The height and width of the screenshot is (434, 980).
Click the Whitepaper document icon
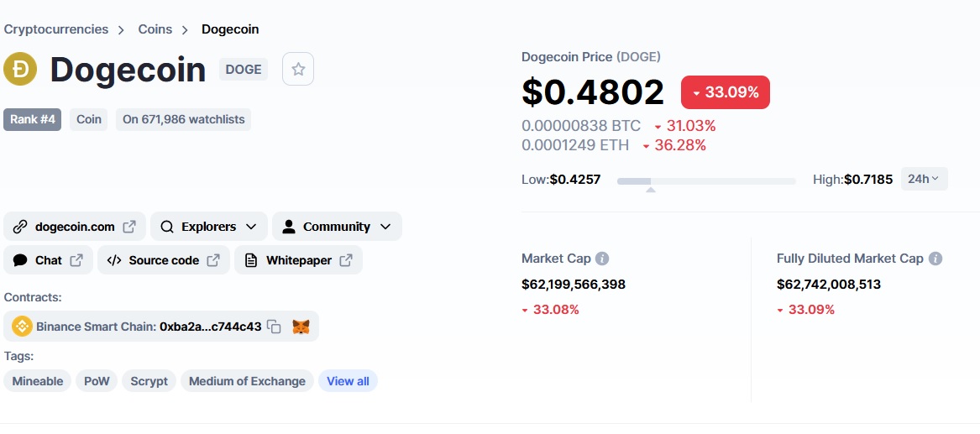250,260
